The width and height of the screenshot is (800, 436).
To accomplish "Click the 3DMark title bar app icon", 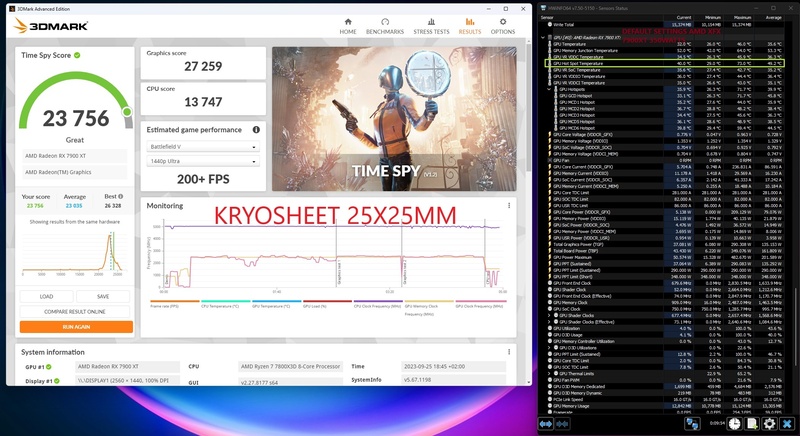I will point(13,9).
